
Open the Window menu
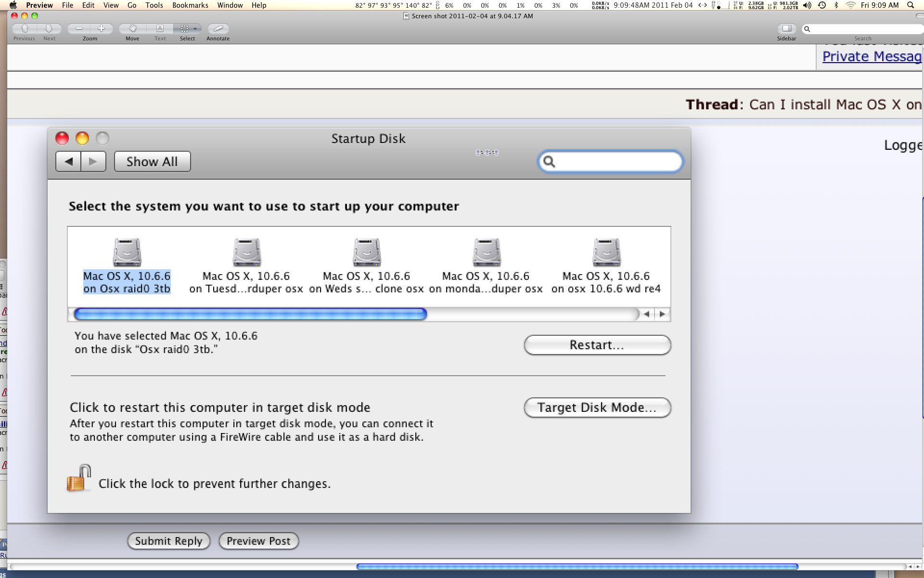[230, 5]
